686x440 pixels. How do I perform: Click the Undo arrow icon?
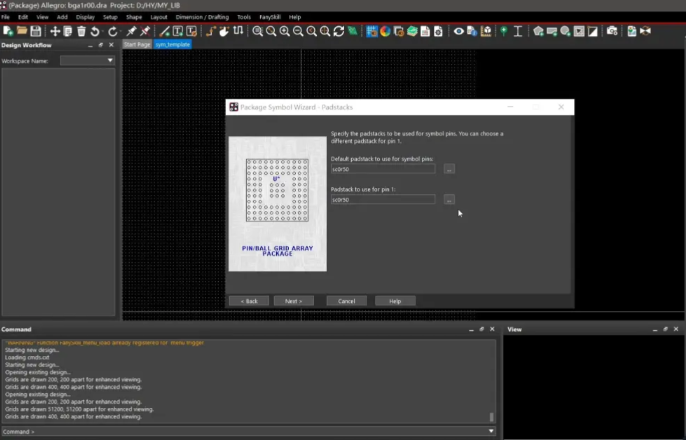click(x=94, y=31)
